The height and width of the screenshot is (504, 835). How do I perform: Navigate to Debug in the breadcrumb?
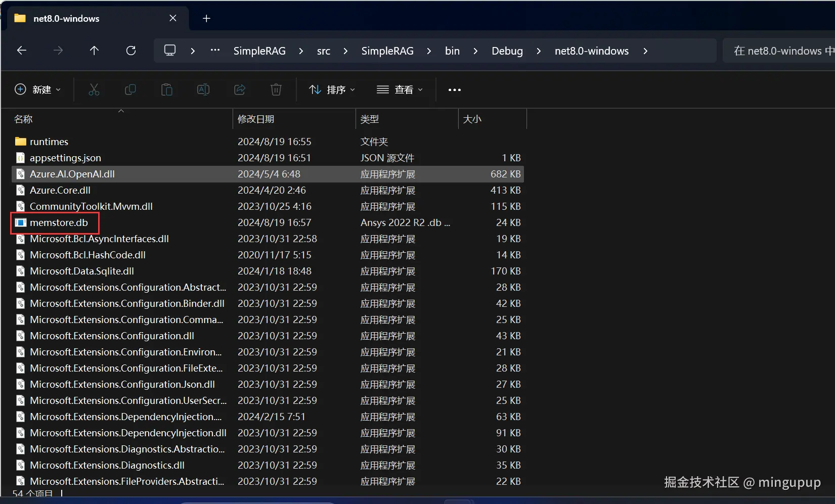[x=507, y=51]
